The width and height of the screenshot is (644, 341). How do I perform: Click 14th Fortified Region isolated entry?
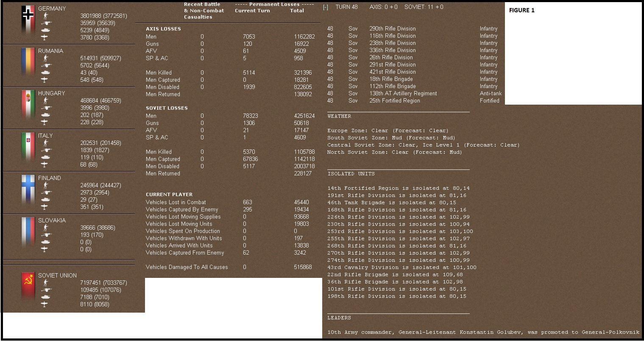click(x=399, y=188)
